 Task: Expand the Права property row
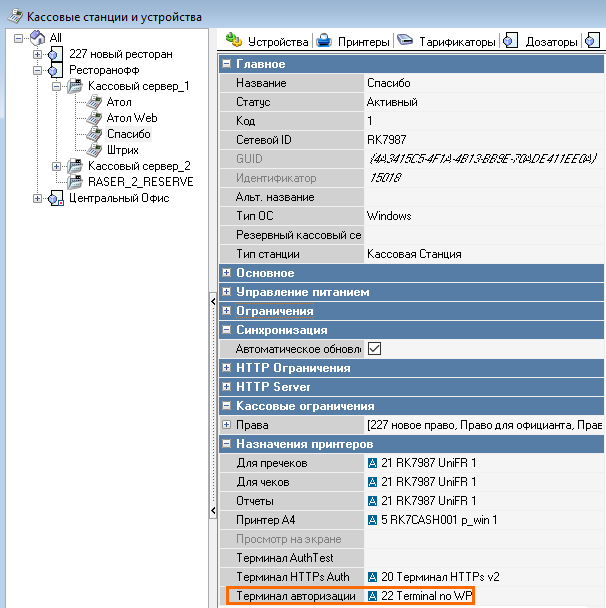tap(227, 425)
